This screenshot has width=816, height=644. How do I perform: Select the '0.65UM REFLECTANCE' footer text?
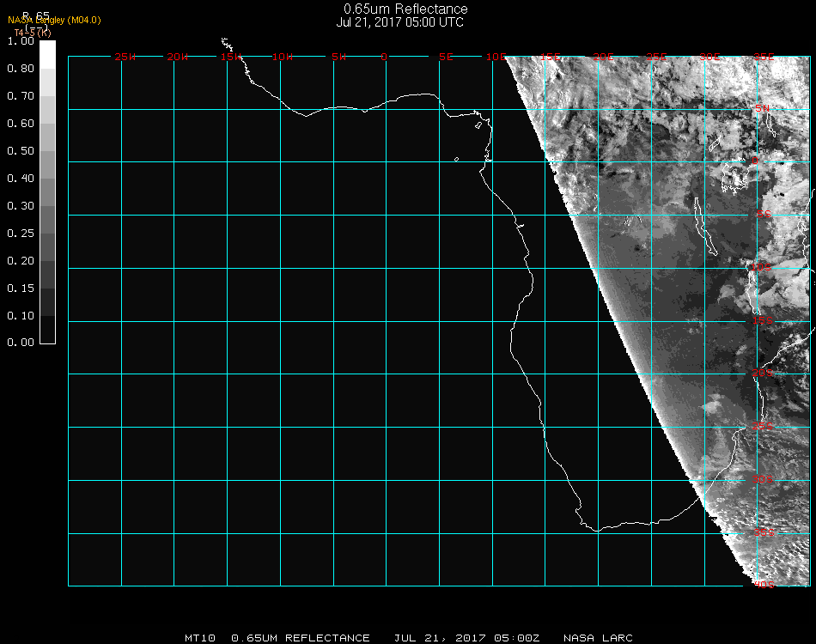tap(301, 638)
